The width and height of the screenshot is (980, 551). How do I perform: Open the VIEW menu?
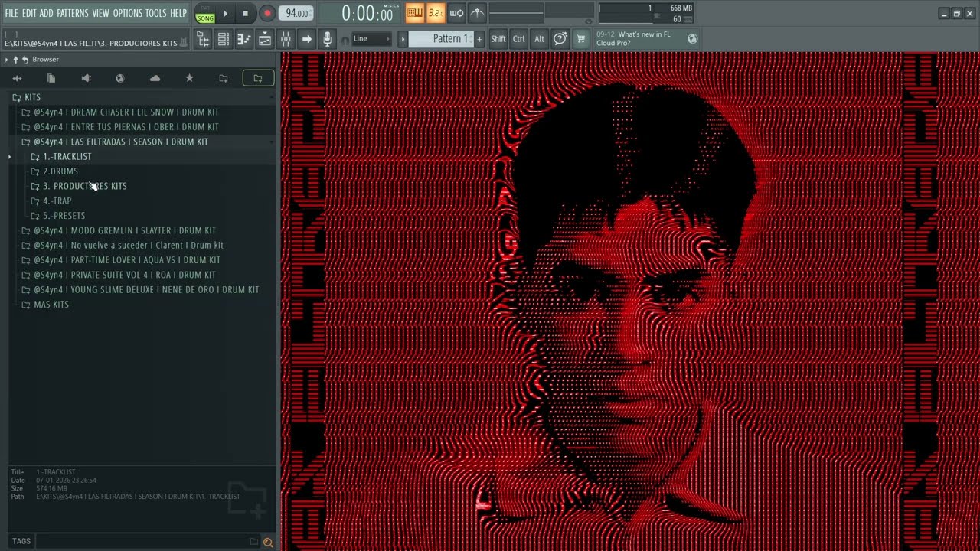click(101, 13)
